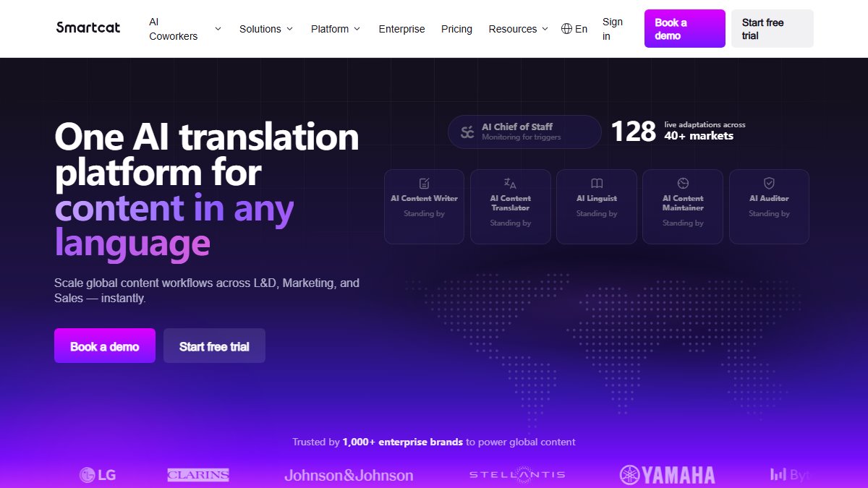
Task: Expand the Solutions menu chevron
Action: point(289,29)
